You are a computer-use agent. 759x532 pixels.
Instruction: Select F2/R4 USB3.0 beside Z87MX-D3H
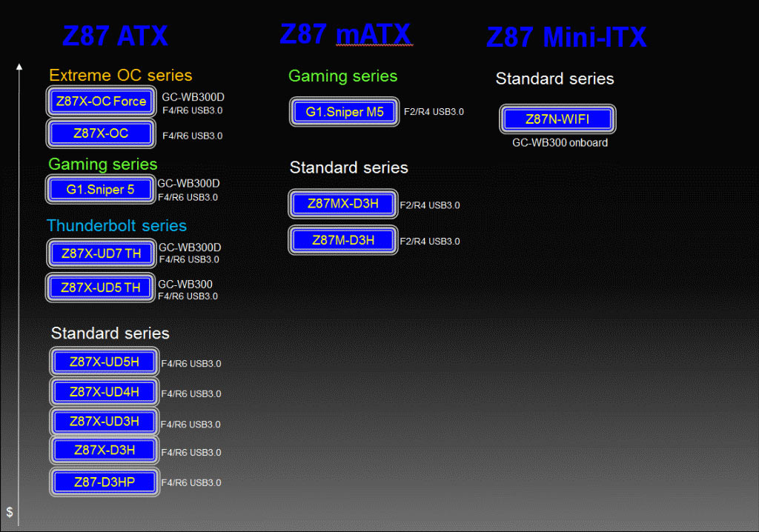click(x=430, y=205)
